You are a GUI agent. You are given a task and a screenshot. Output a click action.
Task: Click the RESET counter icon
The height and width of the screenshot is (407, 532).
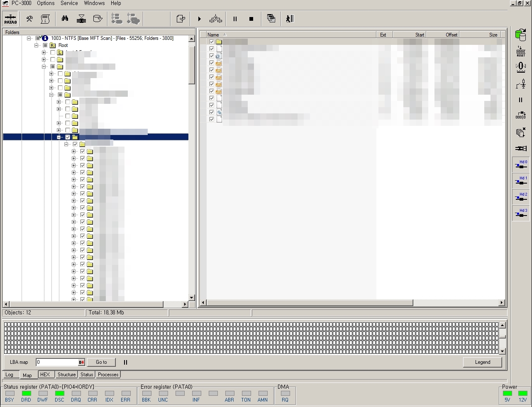[x=520, y=51]
